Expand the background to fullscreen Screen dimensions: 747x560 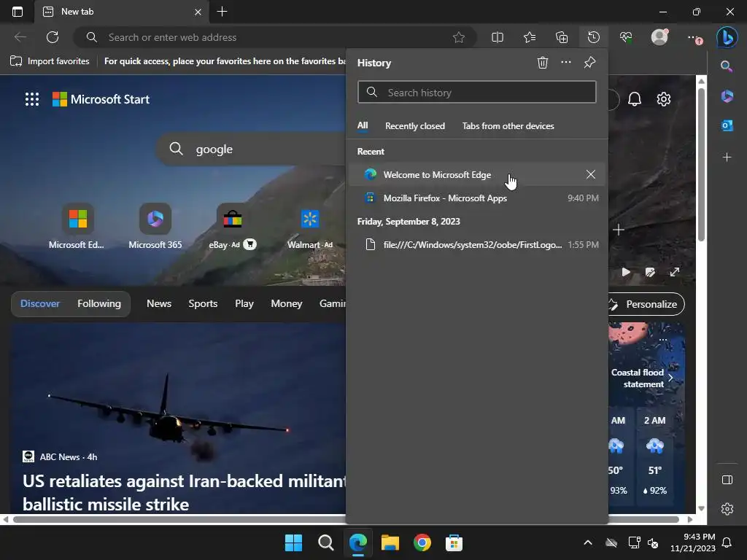(675, 272)
